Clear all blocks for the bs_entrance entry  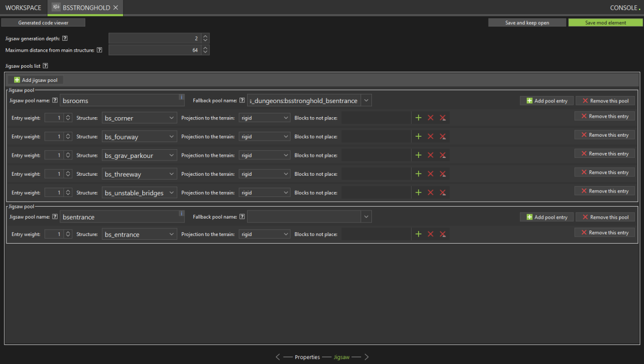[x=443, y=234]
